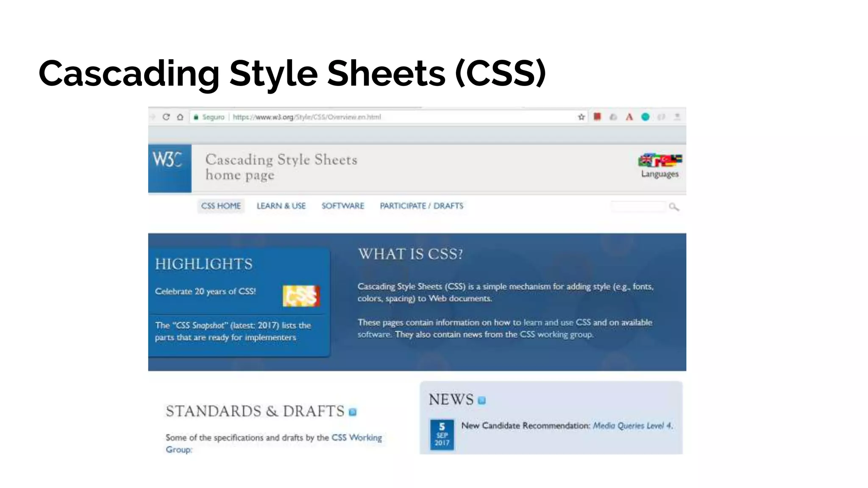Open the red extension icon in the toolbar
868x488 pixels.
click(x=597, y=116)
